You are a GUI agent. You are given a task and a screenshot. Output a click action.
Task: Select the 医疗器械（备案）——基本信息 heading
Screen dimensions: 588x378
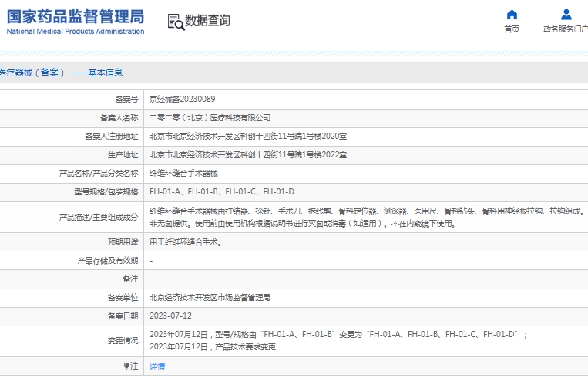coord(61,73)
